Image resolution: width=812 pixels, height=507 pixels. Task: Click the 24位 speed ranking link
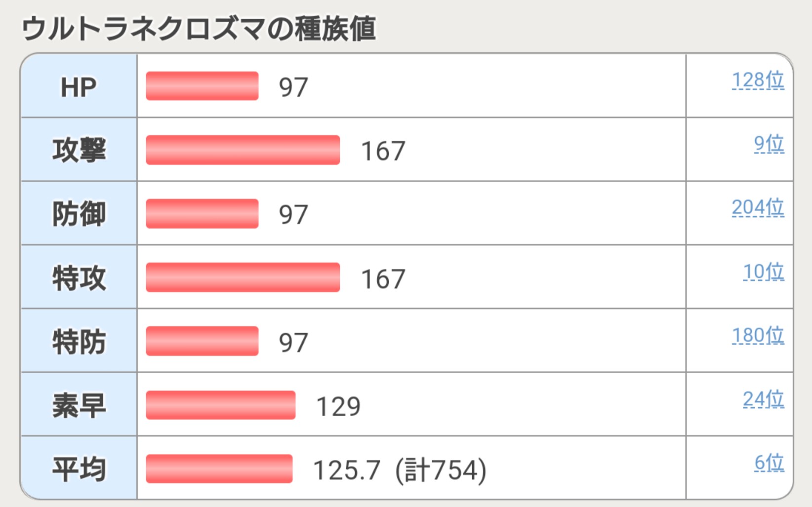coord(763,399)
